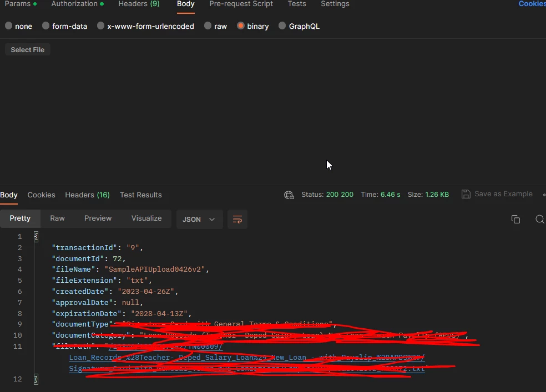The image size is (546, 392).
Task: Search the response with the magnifier icon
Action: click(x=540, y=219)
